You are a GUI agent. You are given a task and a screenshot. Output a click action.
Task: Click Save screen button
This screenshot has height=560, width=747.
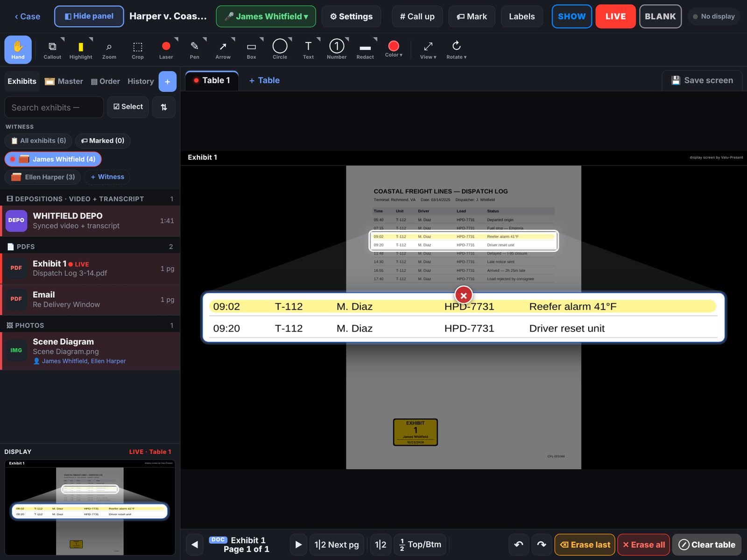702,80
